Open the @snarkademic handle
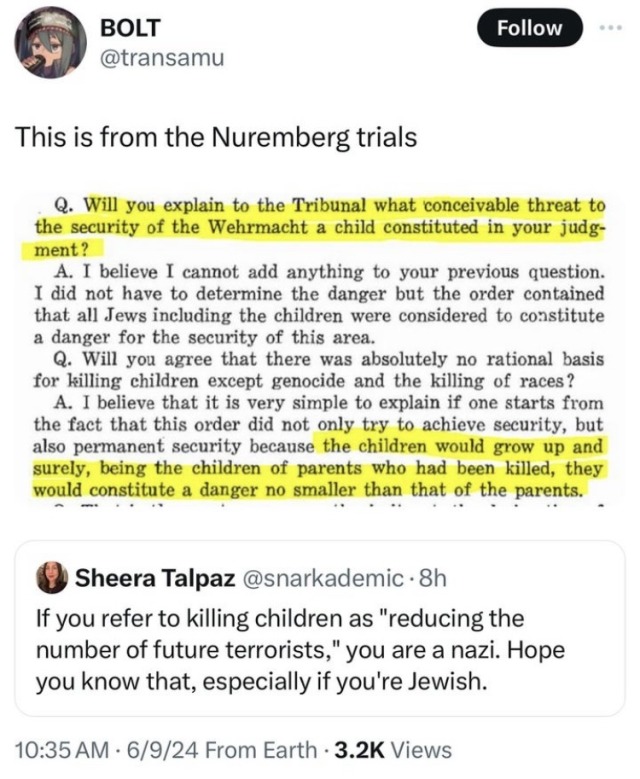The image size is (640, 779). (322, 578)
